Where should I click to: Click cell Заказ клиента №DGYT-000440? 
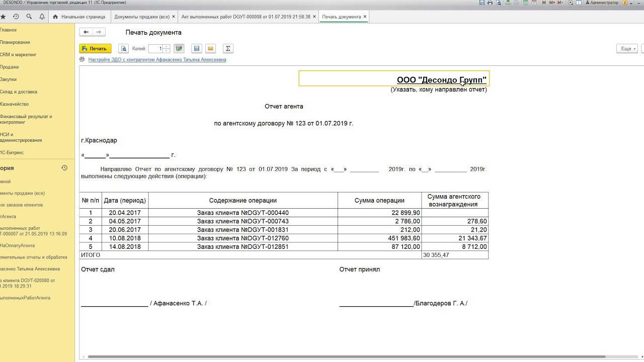coord(243,213)
